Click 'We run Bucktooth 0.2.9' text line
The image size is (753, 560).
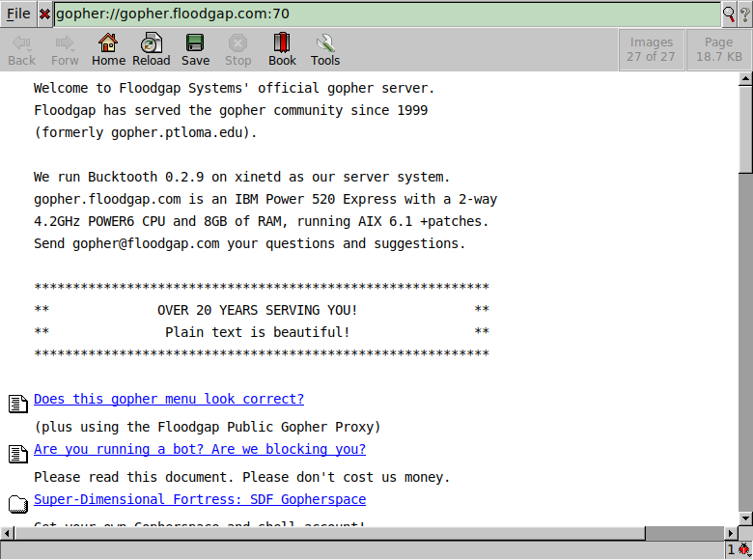pos(242,177)
